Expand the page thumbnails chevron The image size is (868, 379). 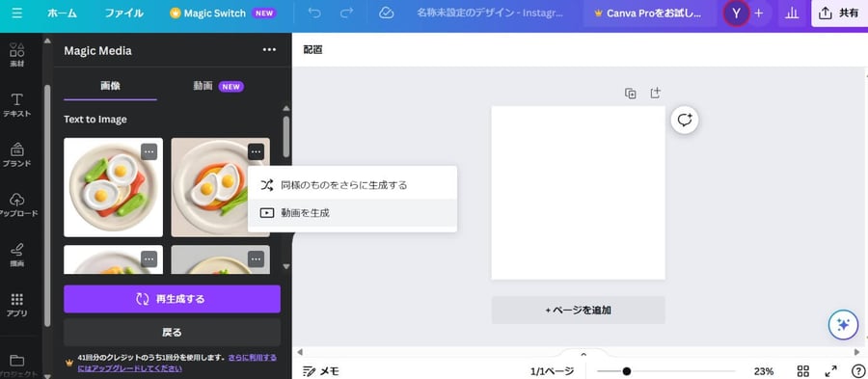pyautogui.click(x=583, y=354)
